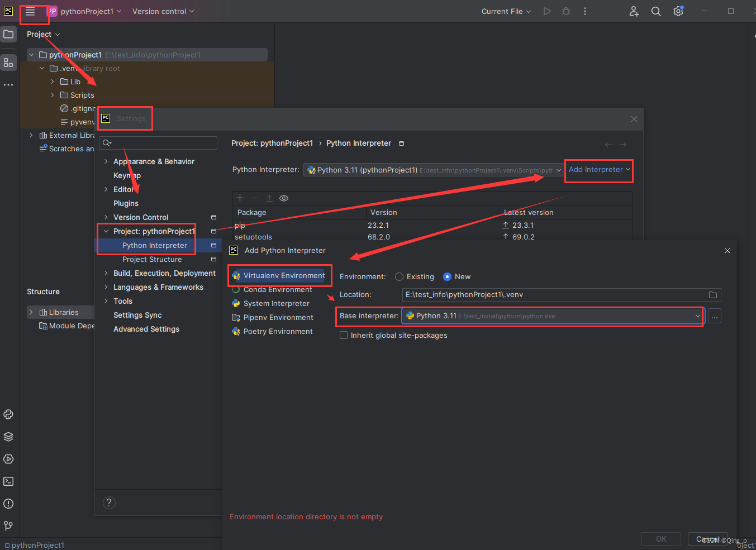Image resolution: width=756 pixels, height=550 pixels.
Task: Select the pip package row
Action: coord(432,226)
